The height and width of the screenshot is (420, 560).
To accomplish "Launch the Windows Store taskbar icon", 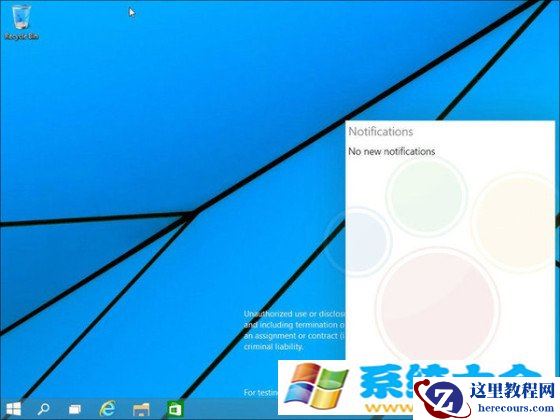I will pyautogui.click(x=175, y=409).
